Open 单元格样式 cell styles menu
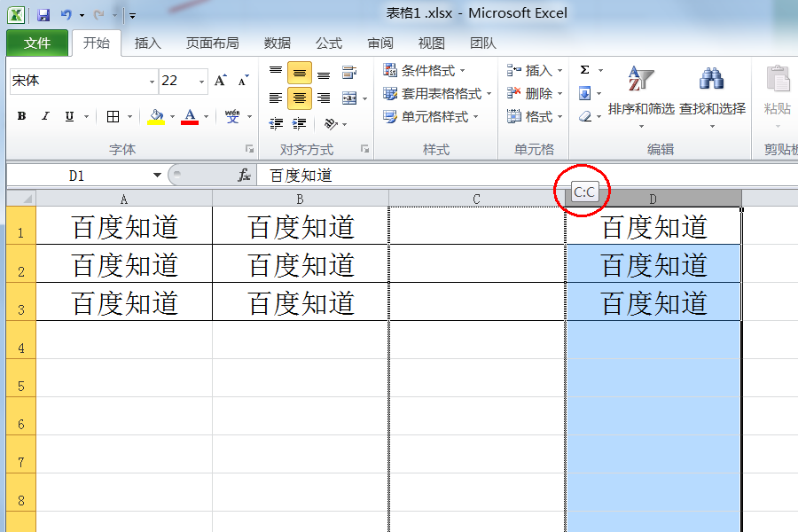The image size is (798, 532). [431, 117]
